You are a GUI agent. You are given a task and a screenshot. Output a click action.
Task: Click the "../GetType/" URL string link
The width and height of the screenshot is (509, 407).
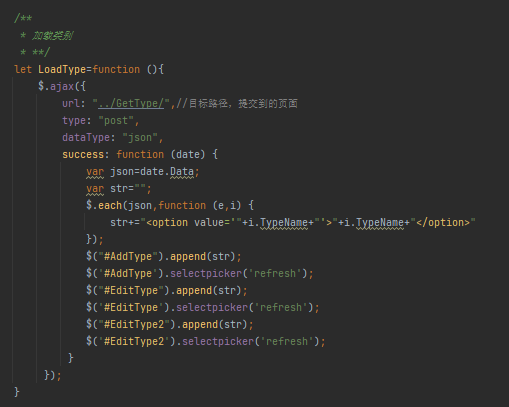pos(131,103)
